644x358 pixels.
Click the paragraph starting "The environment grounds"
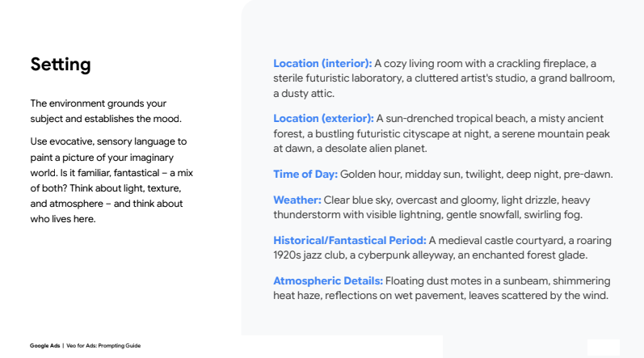99,111
